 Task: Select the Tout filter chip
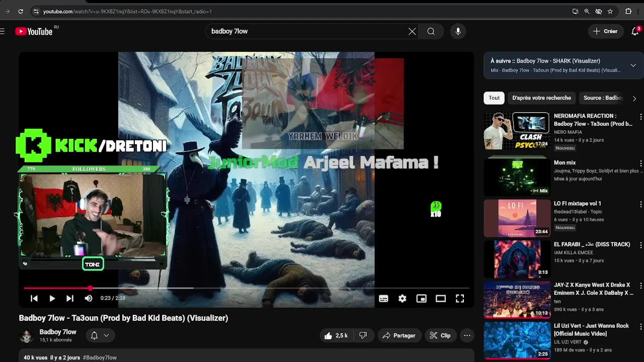coord(494,98)
